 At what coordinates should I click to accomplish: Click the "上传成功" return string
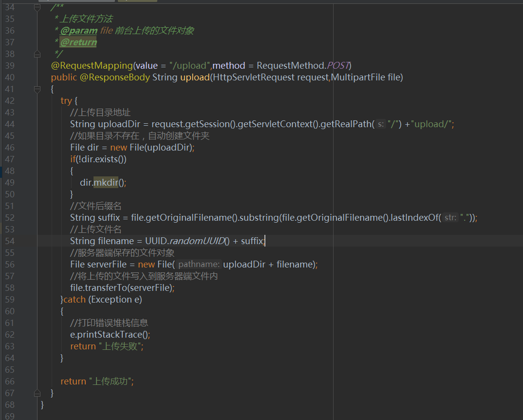coord(110,382)
